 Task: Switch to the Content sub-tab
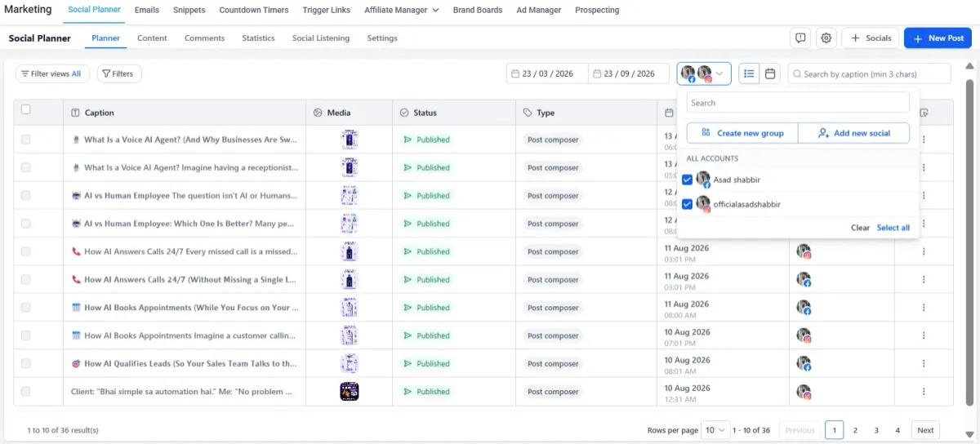[x=152, y=38]
